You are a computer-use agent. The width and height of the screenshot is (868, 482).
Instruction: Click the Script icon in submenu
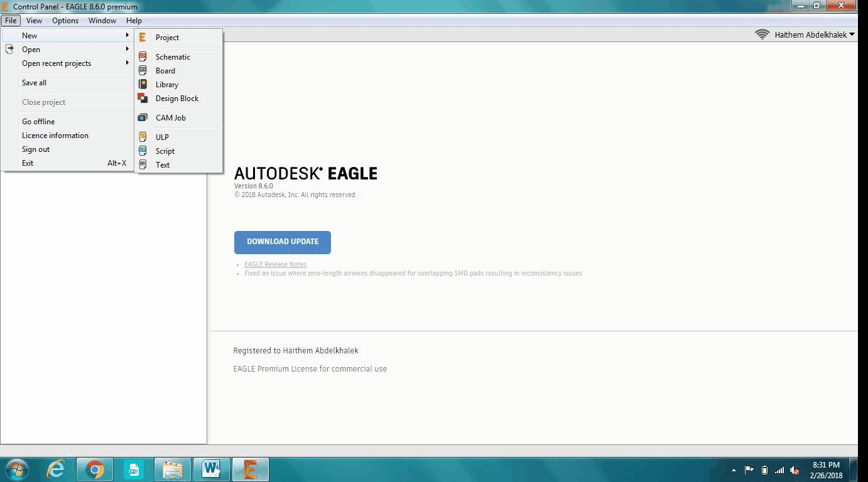(143, 151)
